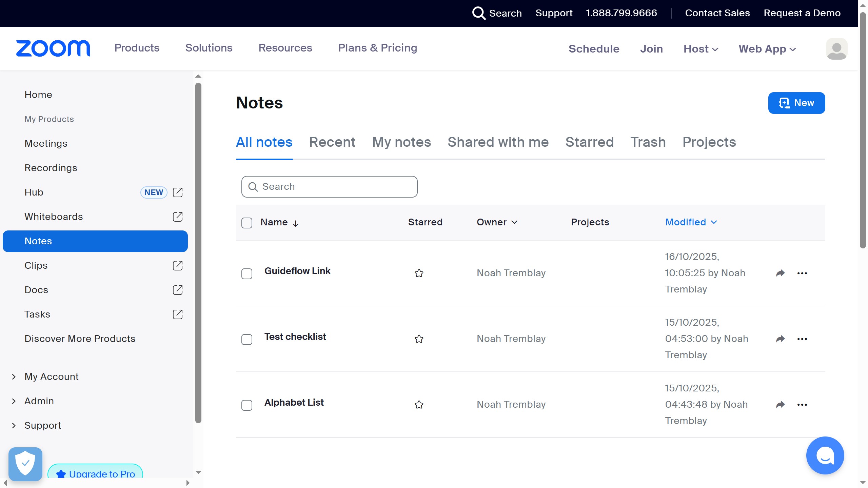Star the Alphabet List note
The width and height of the screenshot is (868, 488).
click(x=419, y=405)
